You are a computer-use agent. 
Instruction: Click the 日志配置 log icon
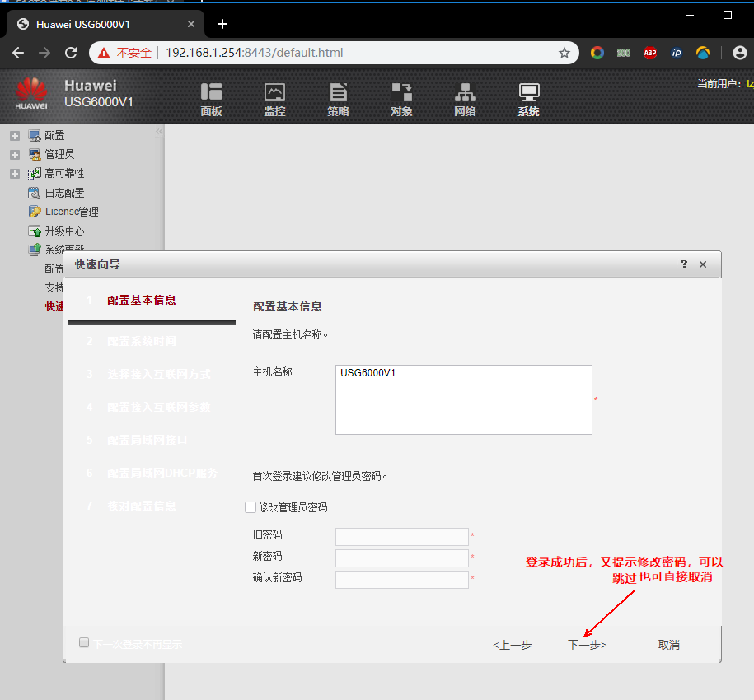point(34,194)
